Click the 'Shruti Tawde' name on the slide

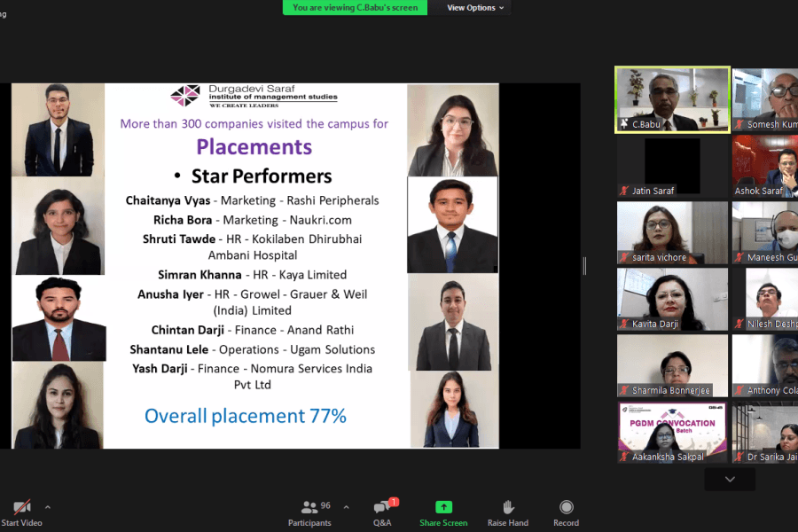pos(179,239)
